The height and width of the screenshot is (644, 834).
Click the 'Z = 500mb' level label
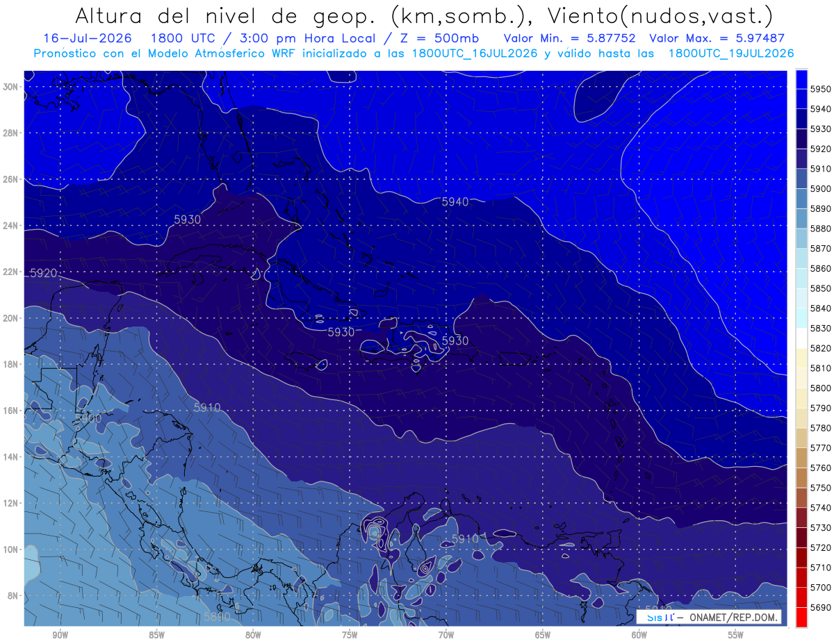click(441, 38)
